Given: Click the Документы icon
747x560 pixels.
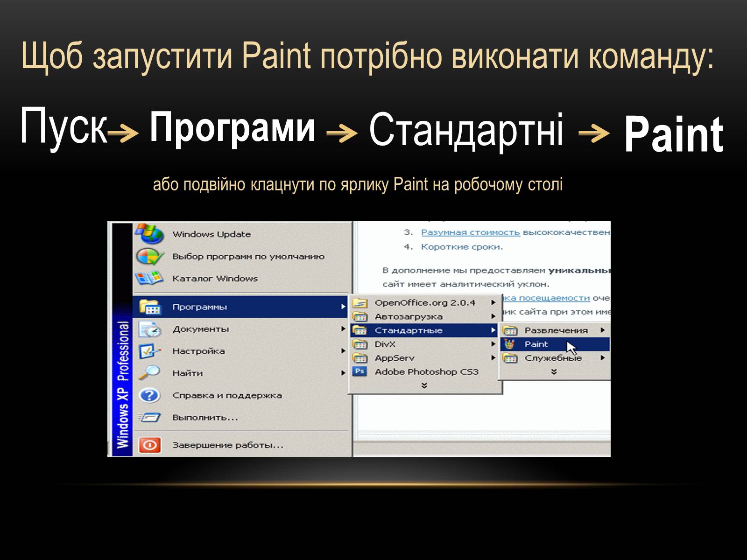Looking at the screenshot, I should (x=150, y=329).
